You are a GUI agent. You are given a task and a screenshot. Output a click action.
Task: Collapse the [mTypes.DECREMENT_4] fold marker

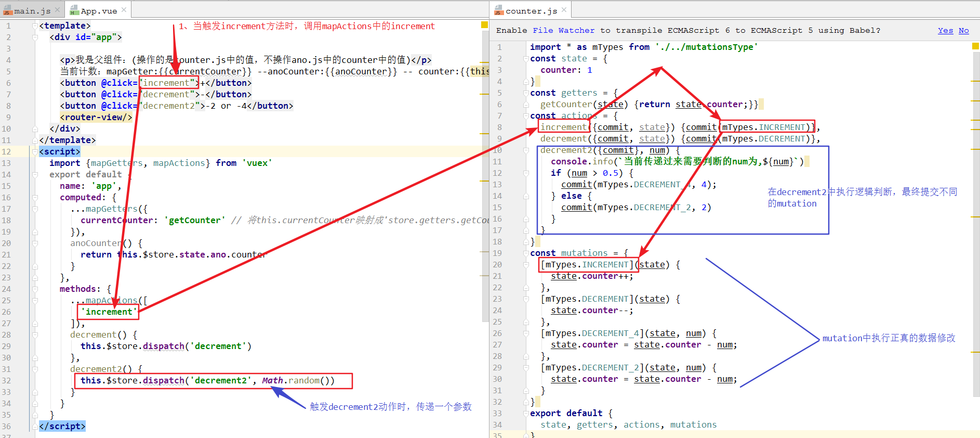pyautogui.click(x=526, y=333)
